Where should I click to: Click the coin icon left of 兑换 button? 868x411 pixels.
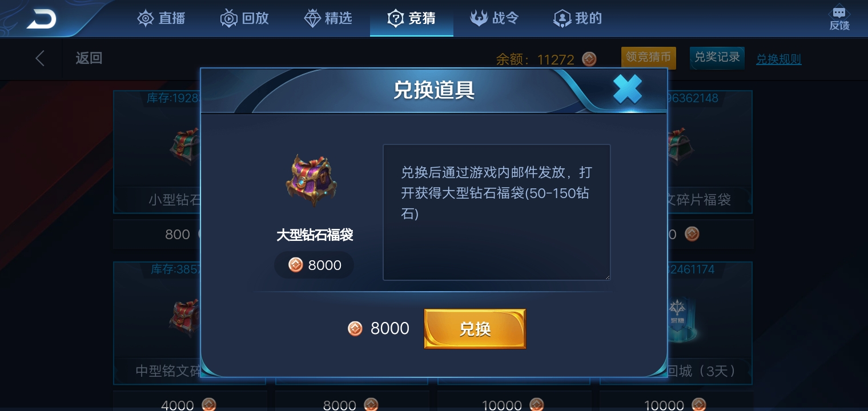point(355,328)
